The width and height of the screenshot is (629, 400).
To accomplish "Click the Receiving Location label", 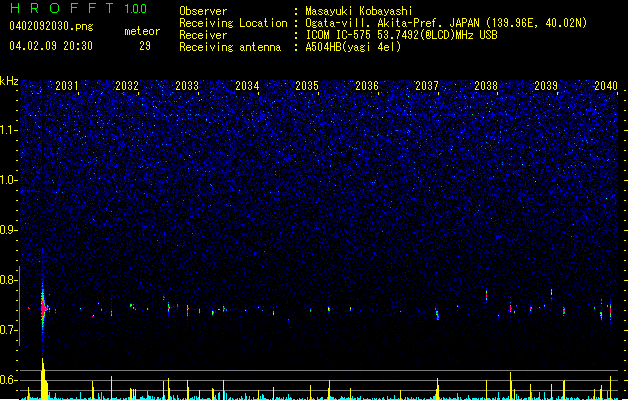I will pyautogui.click(x=233, y=23).
